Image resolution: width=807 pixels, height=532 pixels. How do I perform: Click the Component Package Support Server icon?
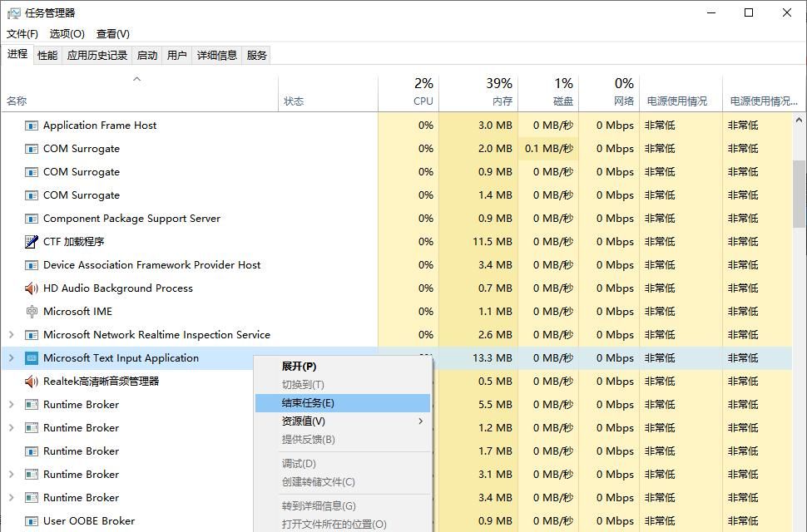click(x=31, y=218)
